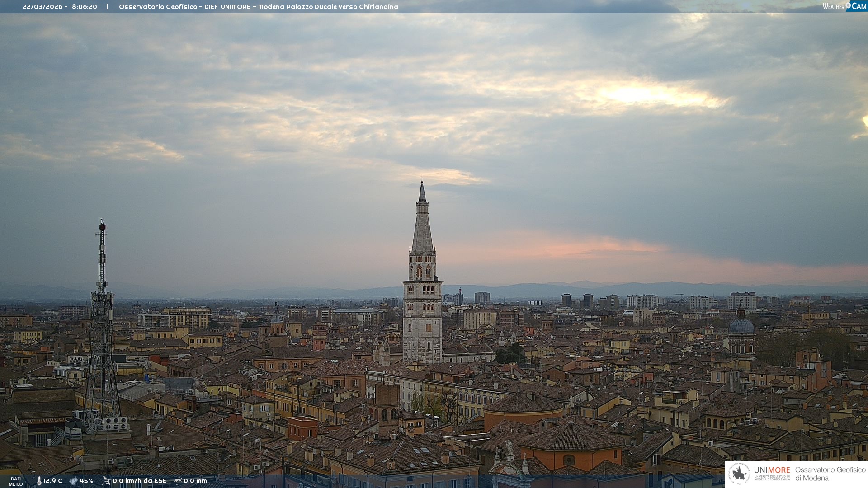Click the Ghirlandina tower spire tip

point(422,183)
